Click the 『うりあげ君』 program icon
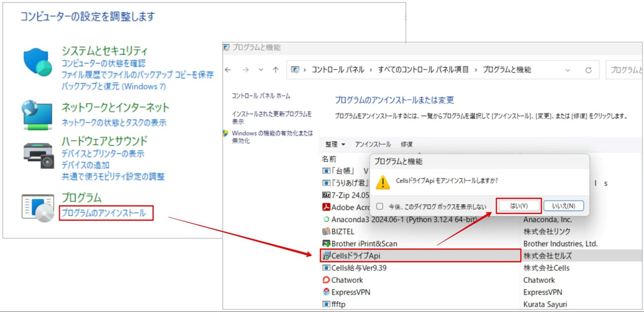Image resolution: width=644 pixels, height=312 pixels. click(x=326, y=183)
